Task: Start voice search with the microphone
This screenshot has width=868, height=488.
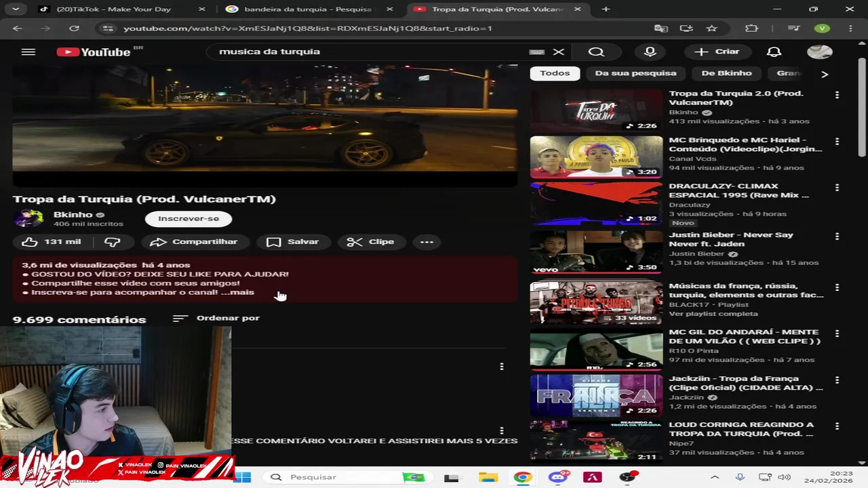Action: point(650,52)
